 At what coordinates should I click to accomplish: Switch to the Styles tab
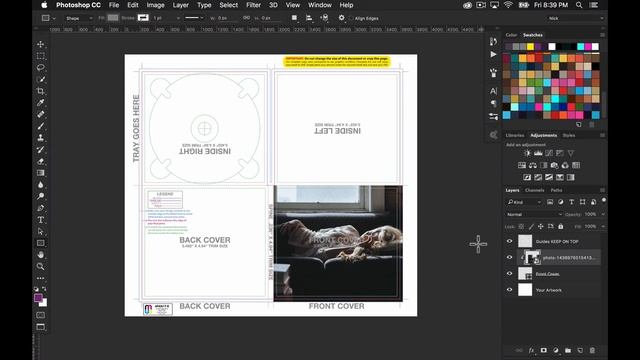click(569, 136)
